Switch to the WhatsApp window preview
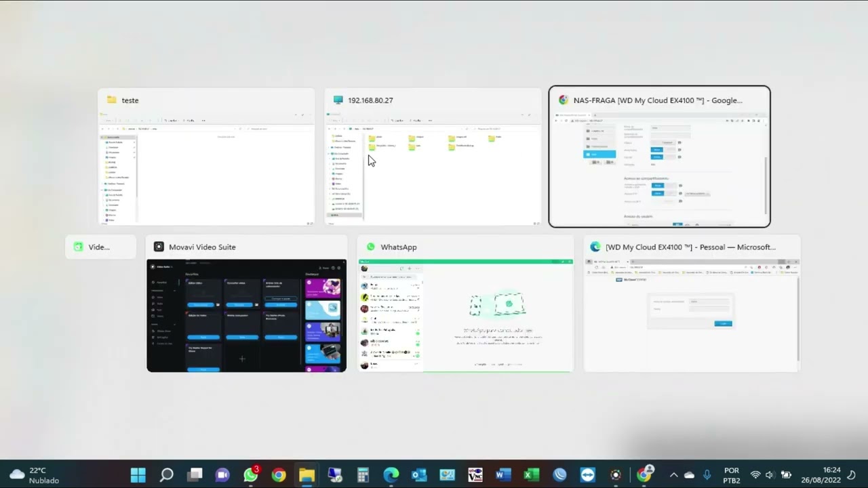Image resolution: width=868 pixels, height=488 pixels. [x=465, y=304]
